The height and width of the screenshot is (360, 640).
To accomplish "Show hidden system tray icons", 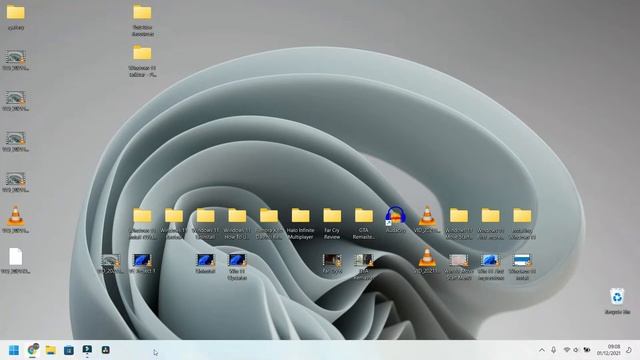I will [x=542, y=350].
